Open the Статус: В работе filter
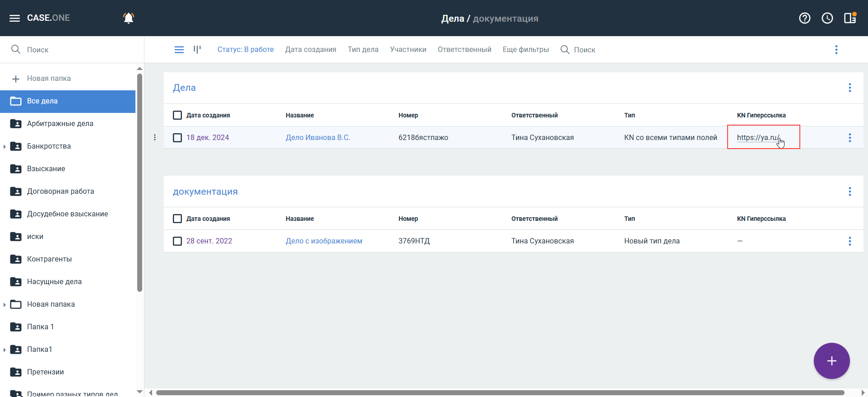This screenshot has height=397, width=868. click(x=246, y=50)
